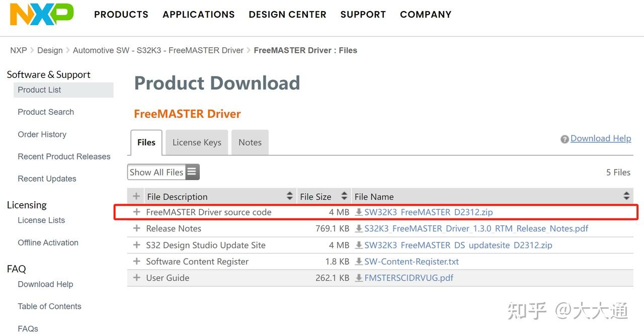644x336 pixels.
Task: Click download icon beside SW-Content-Register.txt
Action: click(x=359, y=262)
